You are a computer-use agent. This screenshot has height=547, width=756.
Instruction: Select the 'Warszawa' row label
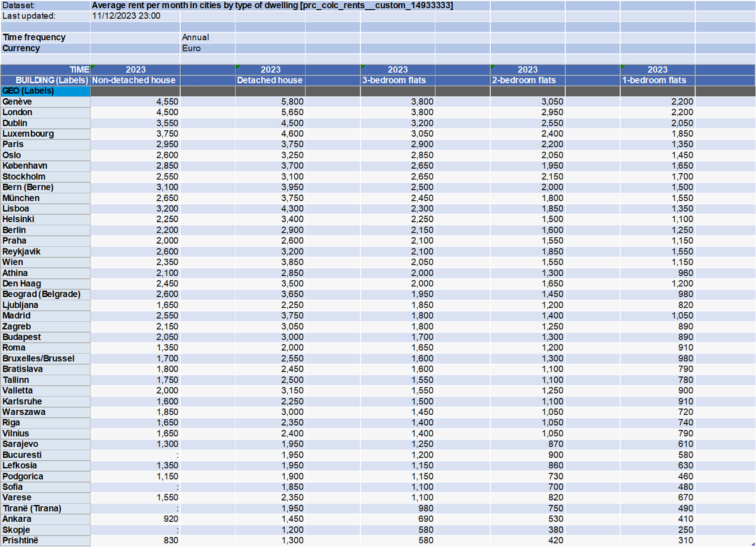[45, 412]
